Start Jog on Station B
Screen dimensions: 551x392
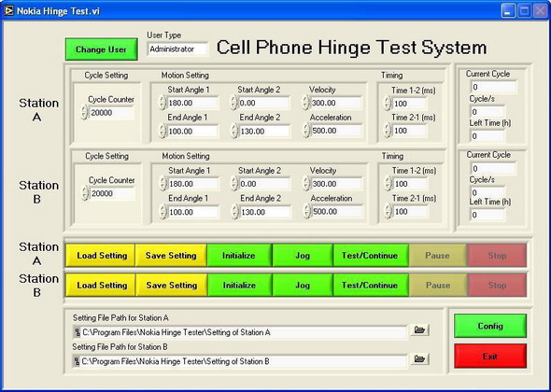tap(303, 286)
